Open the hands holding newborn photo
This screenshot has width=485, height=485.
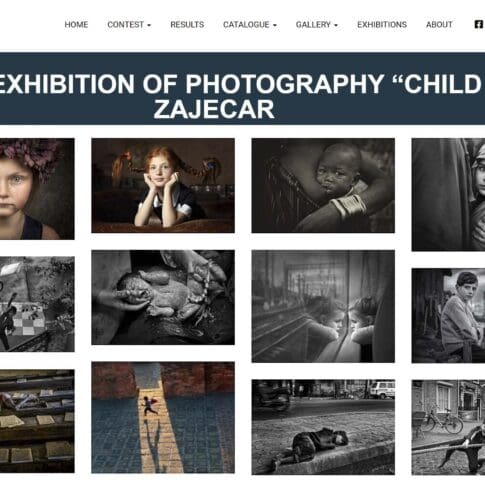pyautogui.click(x=163, y=297)
